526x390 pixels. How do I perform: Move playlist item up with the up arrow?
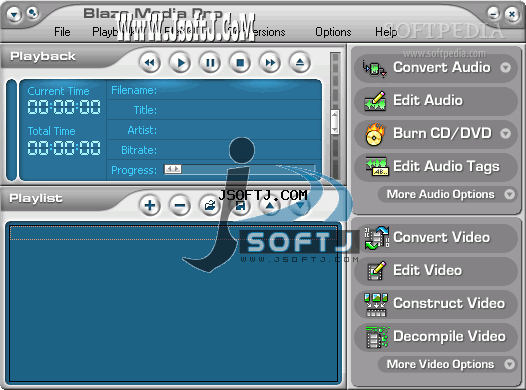point(270,205)
